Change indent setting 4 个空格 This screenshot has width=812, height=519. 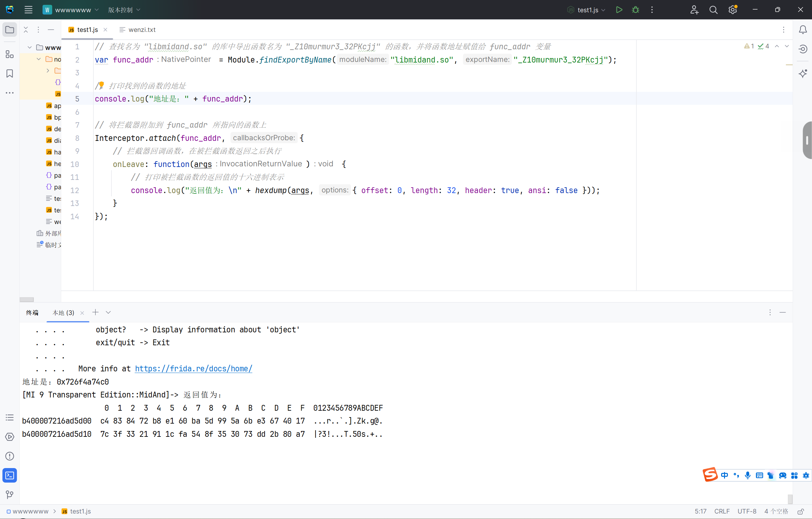776,511
